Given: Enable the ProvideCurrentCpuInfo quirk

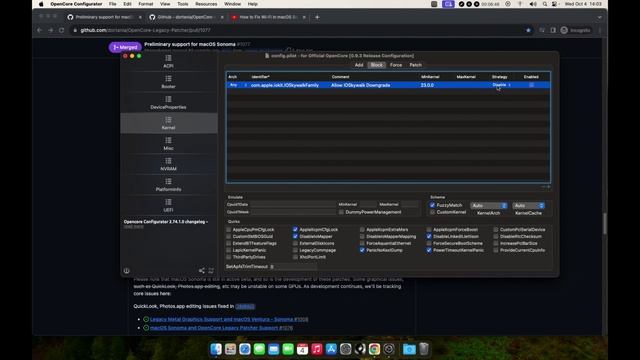Looking at the screenshot, I should [x=496, y=250].
